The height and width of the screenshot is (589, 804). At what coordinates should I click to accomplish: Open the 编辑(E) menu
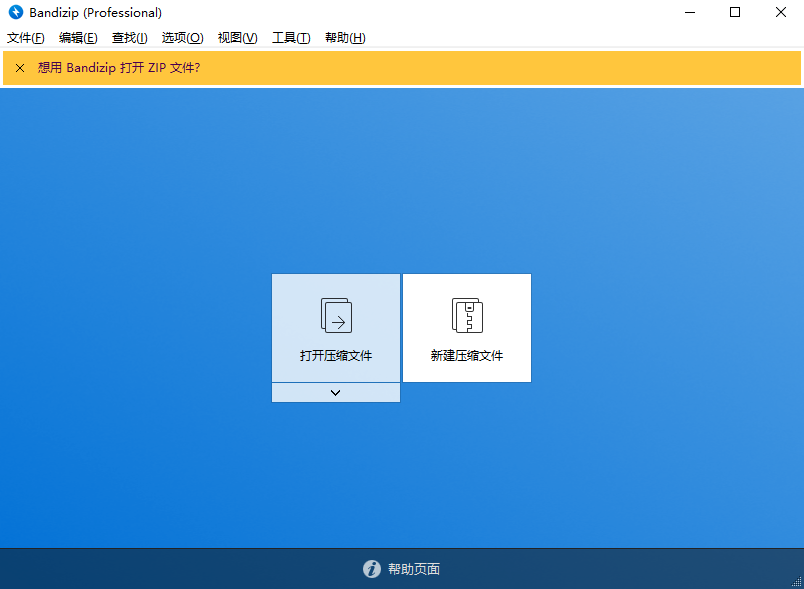78,38
